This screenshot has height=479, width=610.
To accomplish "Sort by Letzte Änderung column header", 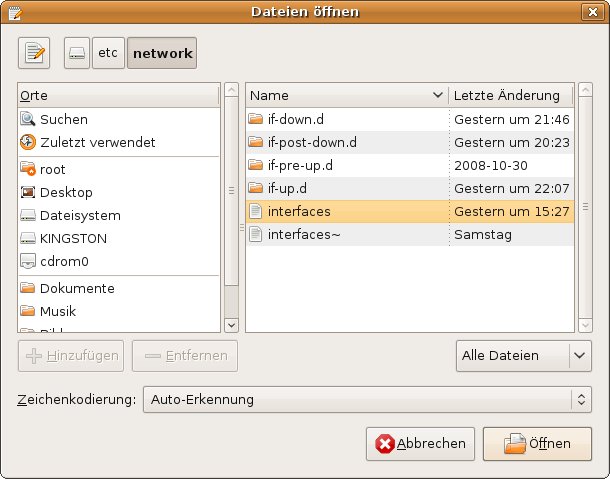I will [x=510, y=96].
